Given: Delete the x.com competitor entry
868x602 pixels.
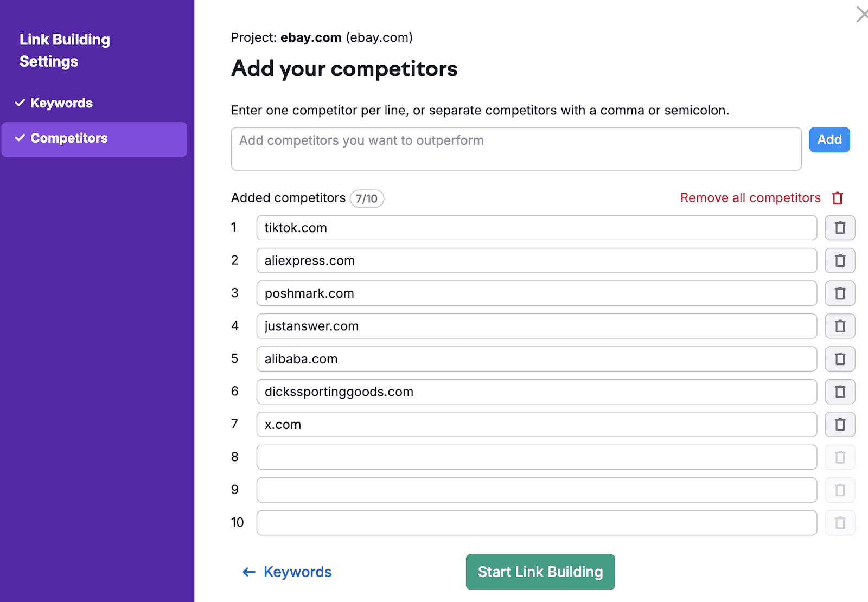Looking at the screenshot, I should tap(840, 425).
